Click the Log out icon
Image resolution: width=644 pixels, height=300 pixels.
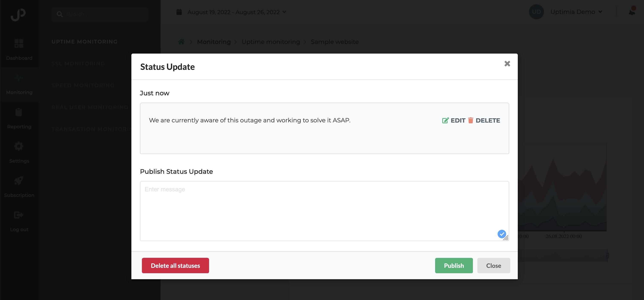point(19,215)
